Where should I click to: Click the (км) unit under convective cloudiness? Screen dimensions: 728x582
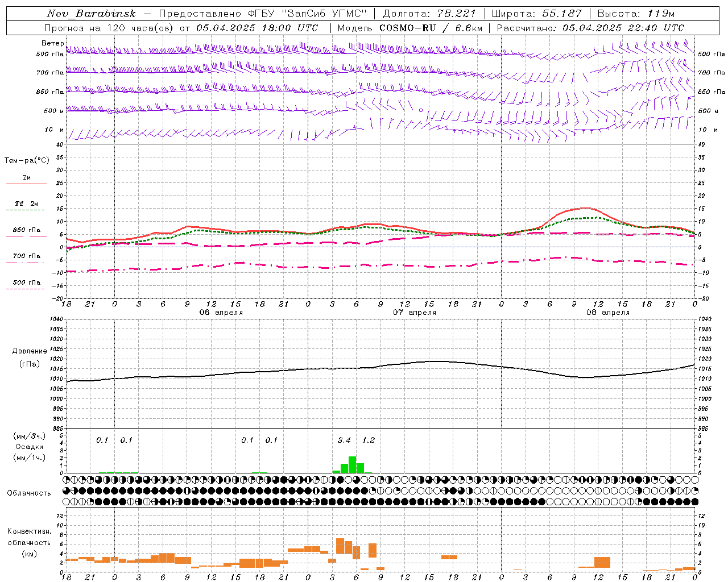(x=29, y=554)
